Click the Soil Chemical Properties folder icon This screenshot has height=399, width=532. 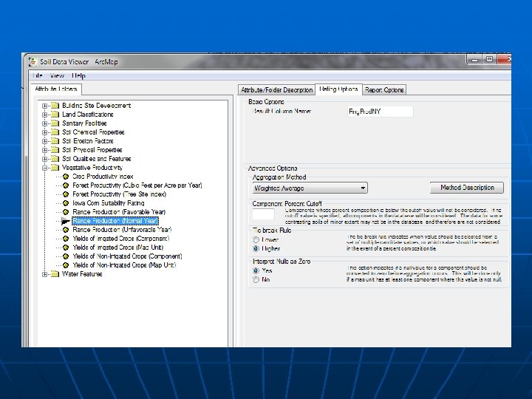coord(55,132)
